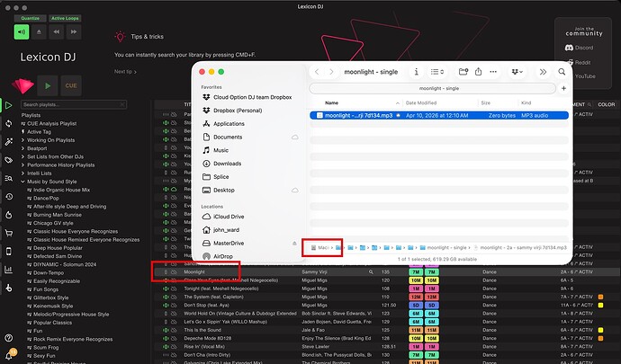
Task: Eject MasterDrive in Finder sidebar
Action: (294, 243)
